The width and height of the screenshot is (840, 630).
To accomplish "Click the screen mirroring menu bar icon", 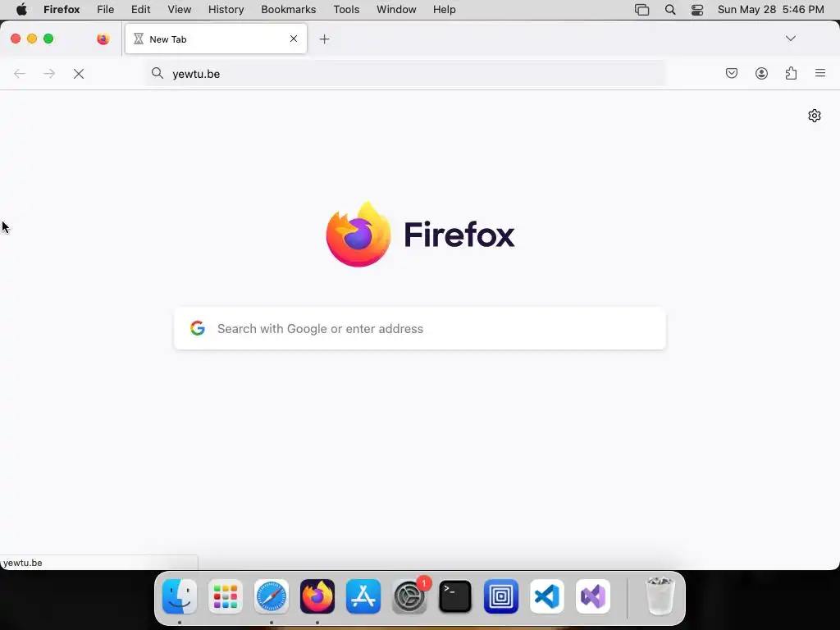I will click(641, 10).
